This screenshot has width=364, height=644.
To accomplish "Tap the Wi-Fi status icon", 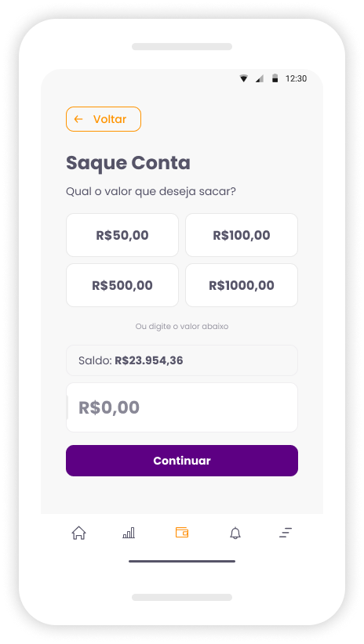I will [x=244, y=78].
